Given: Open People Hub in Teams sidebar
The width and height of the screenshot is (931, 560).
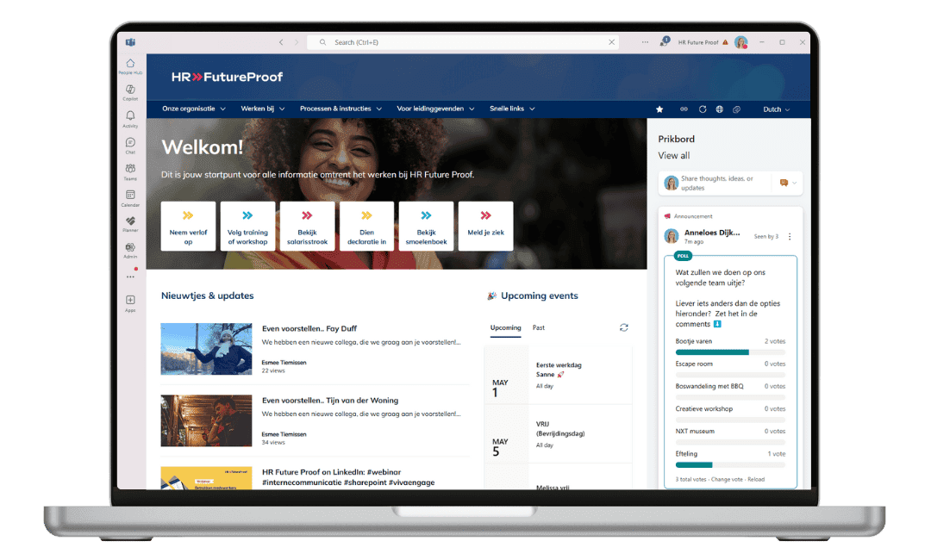Looking at the screenshot, I should click(x=130, y=65).
